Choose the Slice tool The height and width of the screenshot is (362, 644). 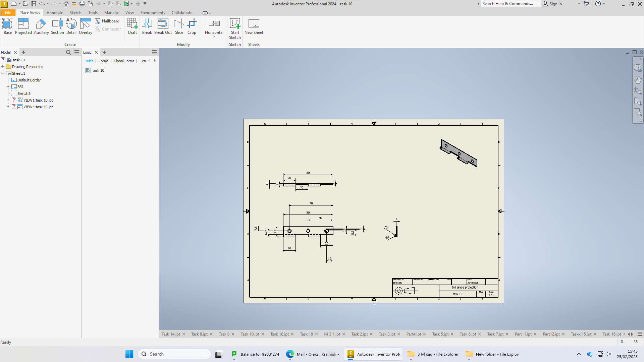179,26
